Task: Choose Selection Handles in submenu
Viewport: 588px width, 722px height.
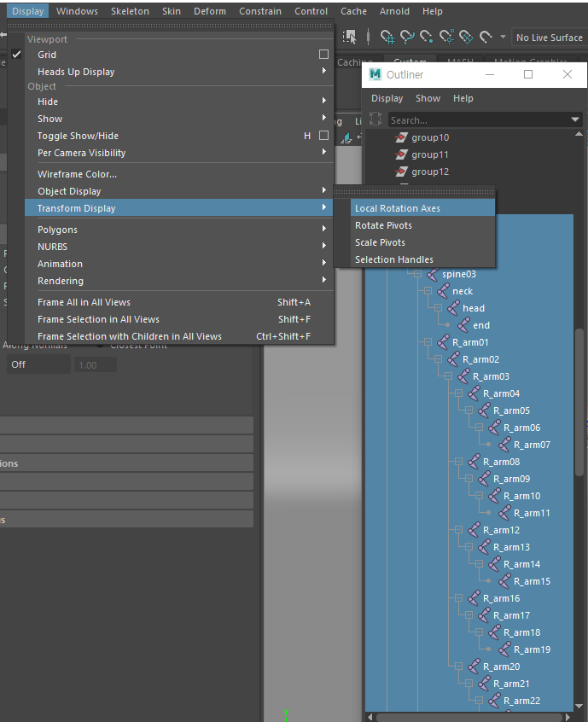Action: point(422,259)
